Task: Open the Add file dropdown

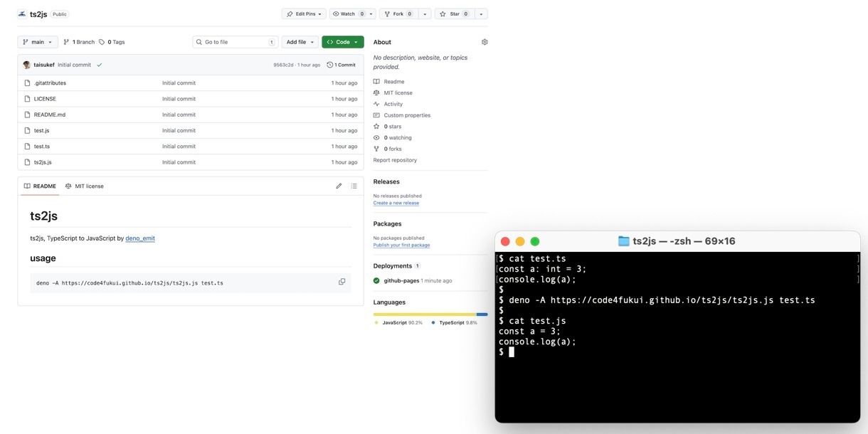Action: (x=300, y=42)
